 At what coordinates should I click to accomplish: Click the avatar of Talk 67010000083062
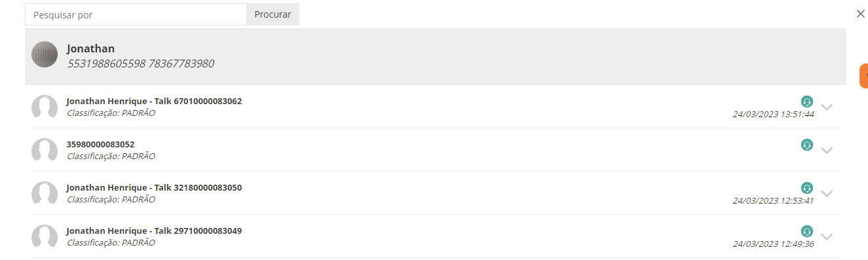click(x=45, y=107)
